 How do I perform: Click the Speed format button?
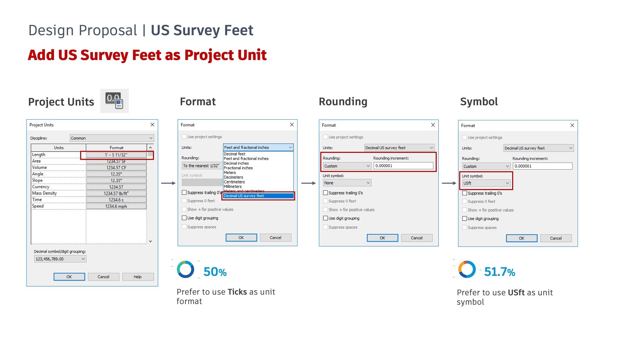pos(116,206)
